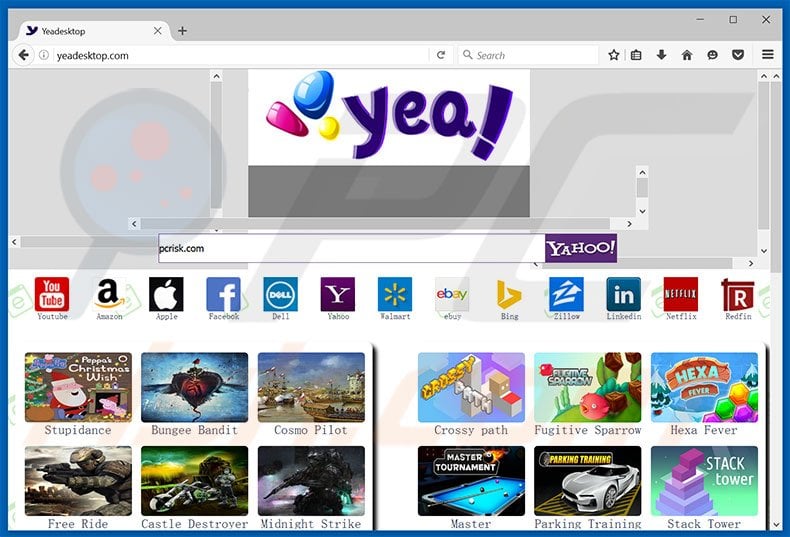Click the Cosmo Pilot text link
This screenshot has width=790, height=537.
311,430
